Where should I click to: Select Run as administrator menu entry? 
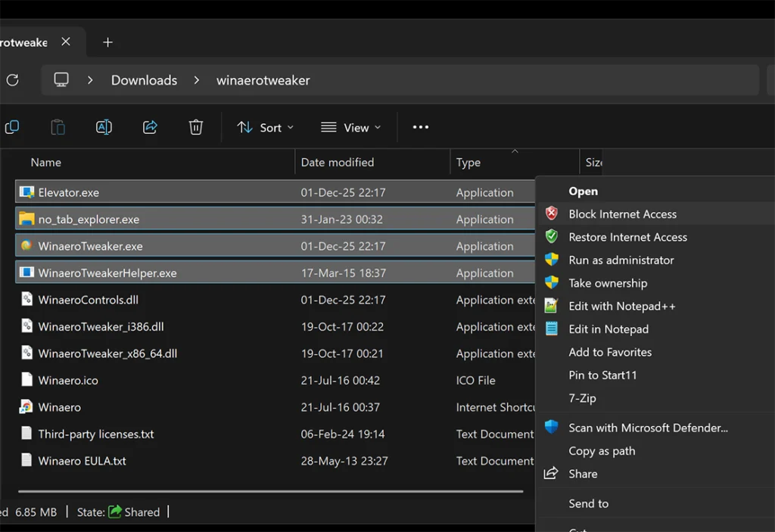(621, 260)
